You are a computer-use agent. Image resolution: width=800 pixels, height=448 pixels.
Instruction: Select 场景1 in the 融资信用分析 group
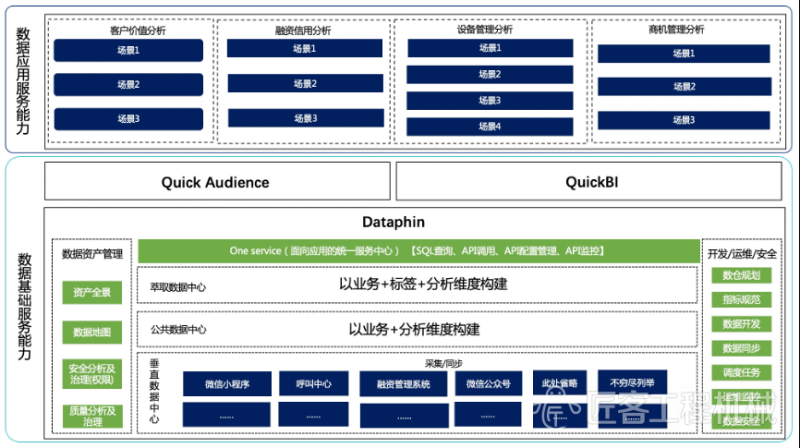pyautogui.click(x=305, y=48)
